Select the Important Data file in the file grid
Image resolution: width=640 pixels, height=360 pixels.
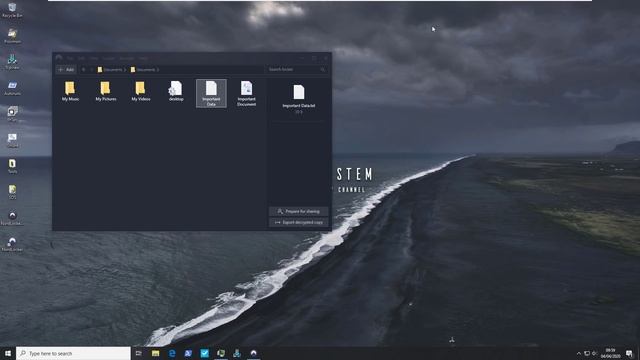tap(211, 93)
